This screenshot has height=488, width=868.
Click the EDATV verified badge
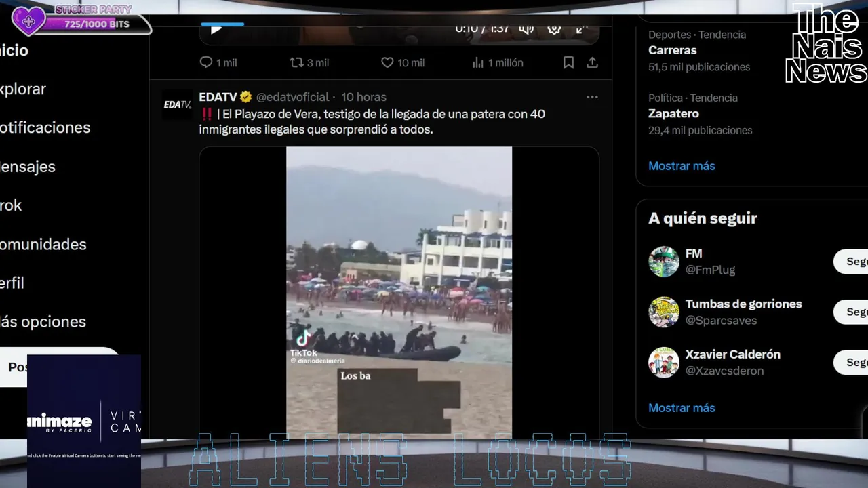point(245,97)
